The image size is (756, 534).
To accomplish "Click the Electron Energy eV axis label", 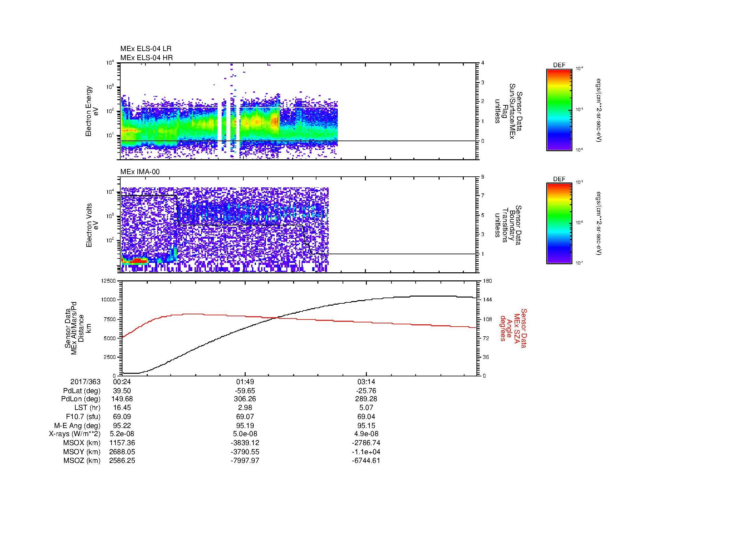I will click(x=92, y=111).
